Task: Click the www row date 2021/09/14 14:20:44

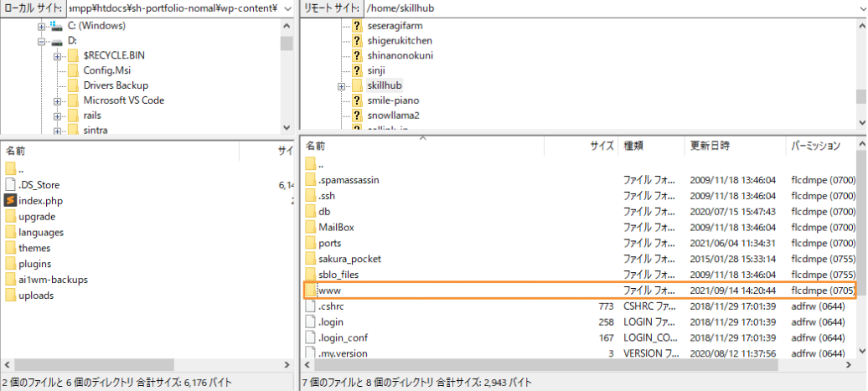Action: tap(733, 291)
